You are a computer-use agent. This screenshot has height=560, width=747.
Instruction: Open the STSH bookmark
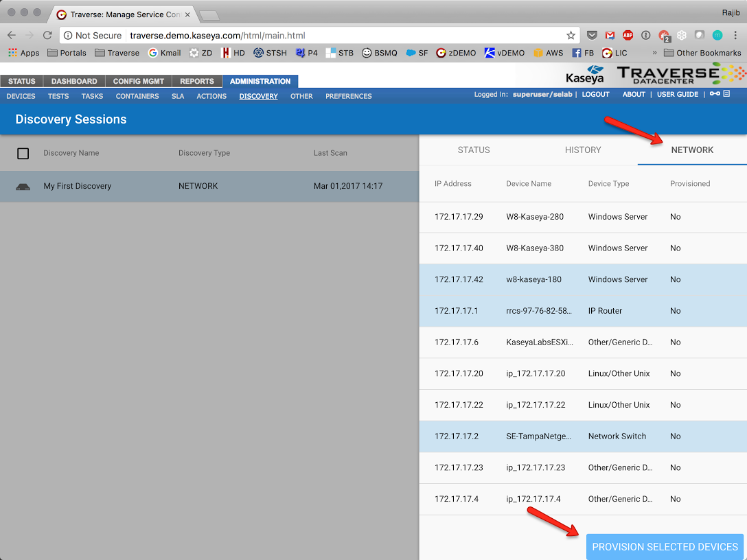(x=270, y=53)
